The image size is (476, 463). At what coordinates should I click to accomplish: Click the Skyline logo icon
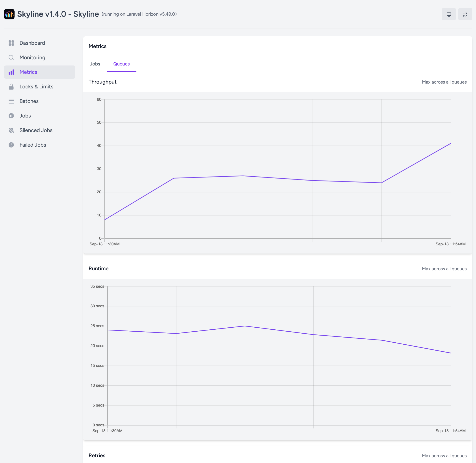[9, 14]
